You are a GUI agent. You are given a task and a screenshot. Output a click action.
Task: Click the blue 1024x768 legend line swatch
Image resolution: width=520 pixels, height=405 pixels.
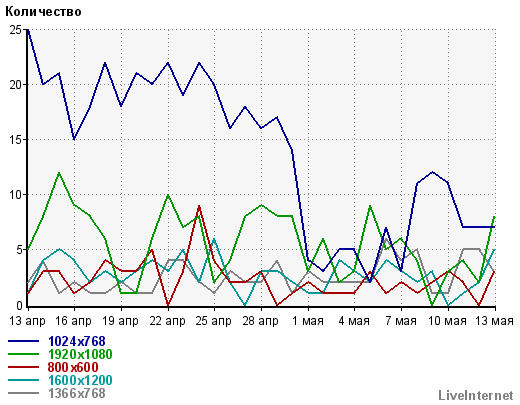click(x=24, y=341)
